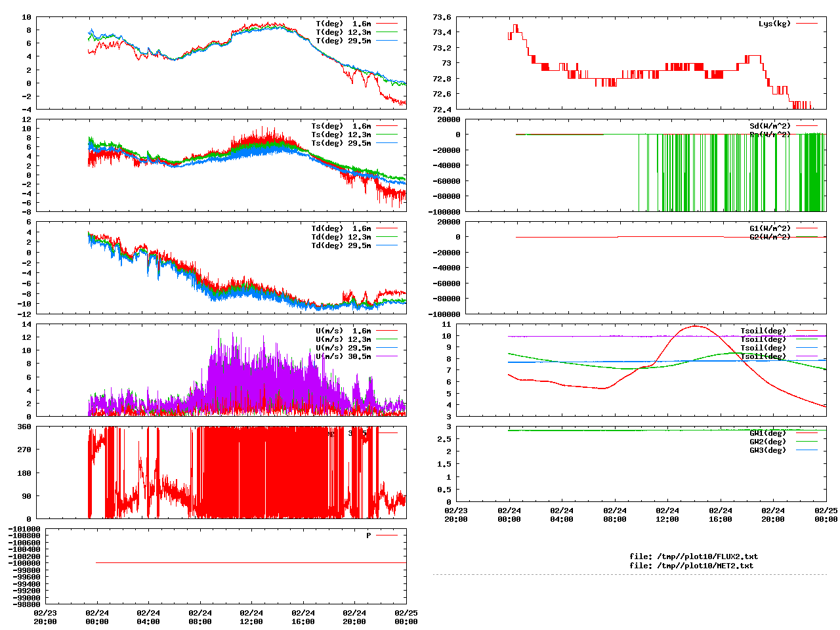Click the 'G1(W/m^2)' legend entry
The image size is (840, 630).
[x=770, y=228]
